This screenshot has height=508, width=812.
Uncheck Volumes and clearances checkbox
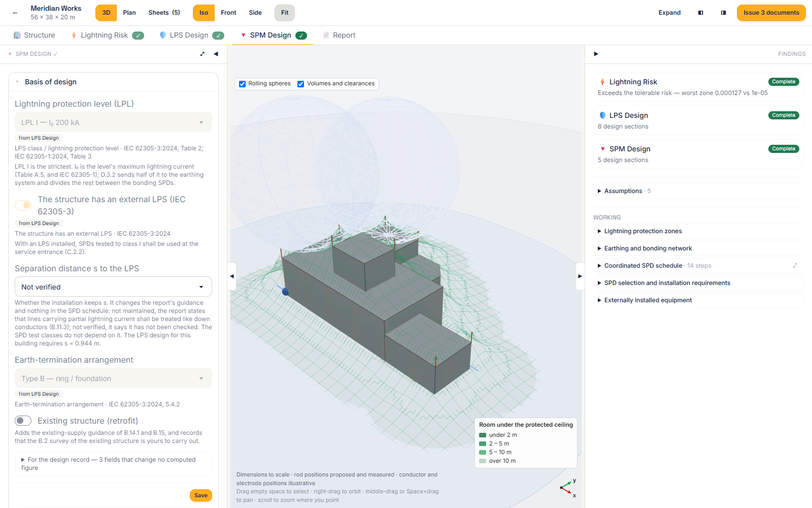click(301, 84)
